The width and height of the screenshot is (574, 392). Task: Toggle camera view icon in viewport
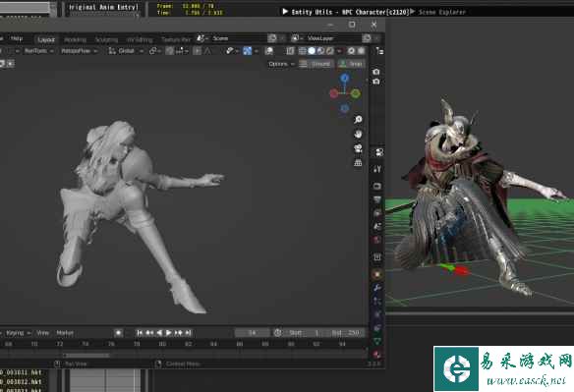point(358,148)
